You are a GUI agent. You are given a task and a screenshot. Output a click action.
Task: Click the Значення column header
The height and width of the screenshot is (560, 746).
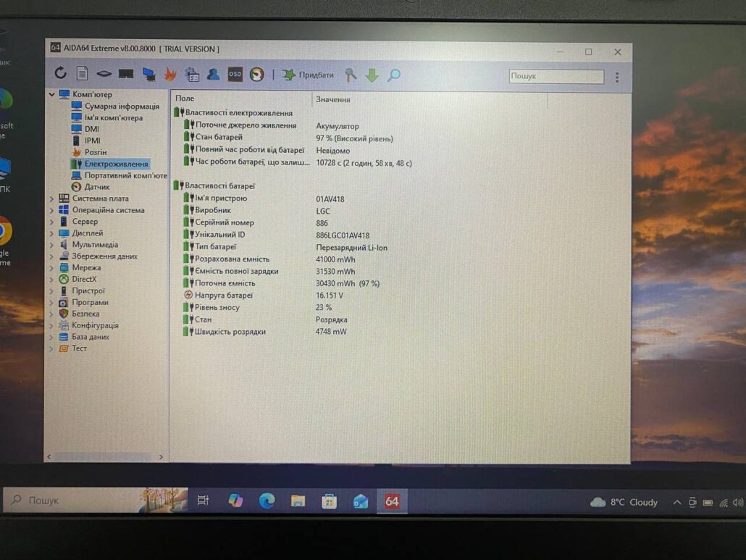(x=333, y=99)
